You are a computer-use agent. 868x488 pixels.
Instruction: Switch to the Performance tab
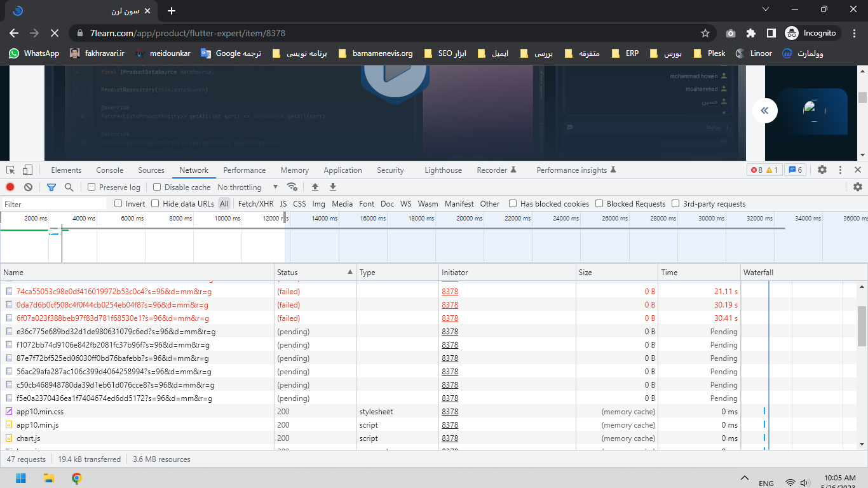tap(245, 170)
